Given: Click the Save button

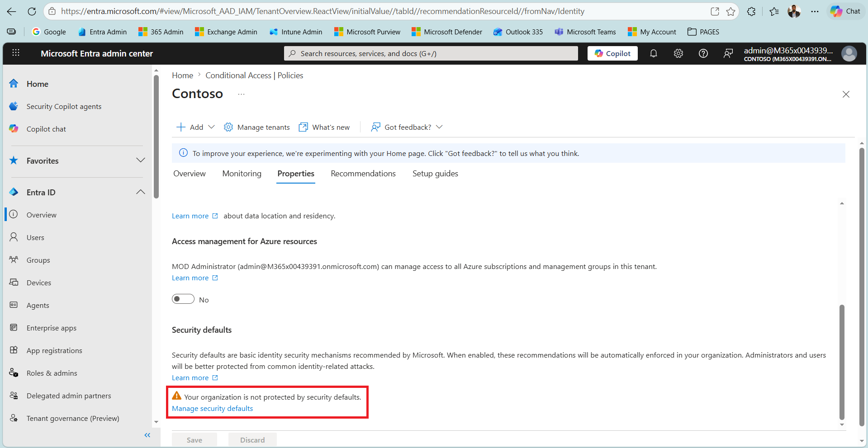Looking at the screenshot, I should coord(194,440).
